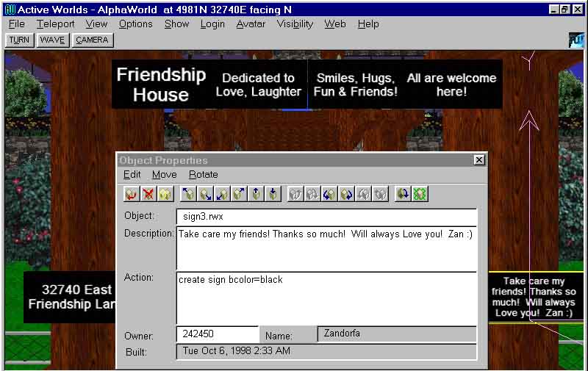Click the 'Object:' label
588x371 pixels.
(x=139, y=216)
